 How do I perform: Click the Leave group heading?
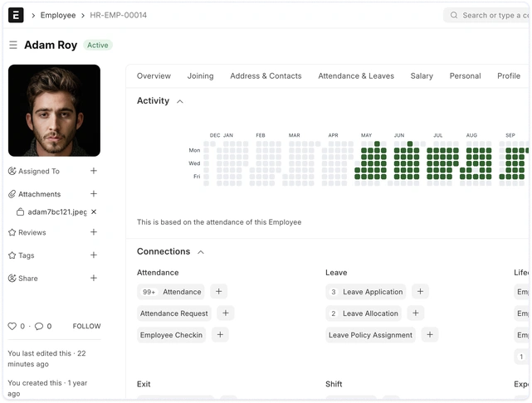click(336, 273)
